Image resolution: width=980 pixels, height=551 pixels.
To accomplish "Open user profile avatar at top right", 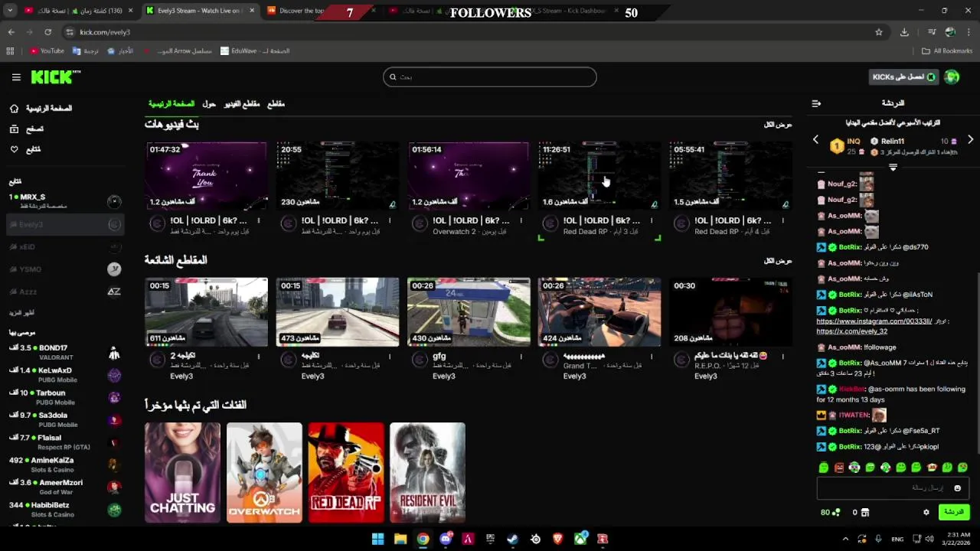I will [x=952, y=77].
